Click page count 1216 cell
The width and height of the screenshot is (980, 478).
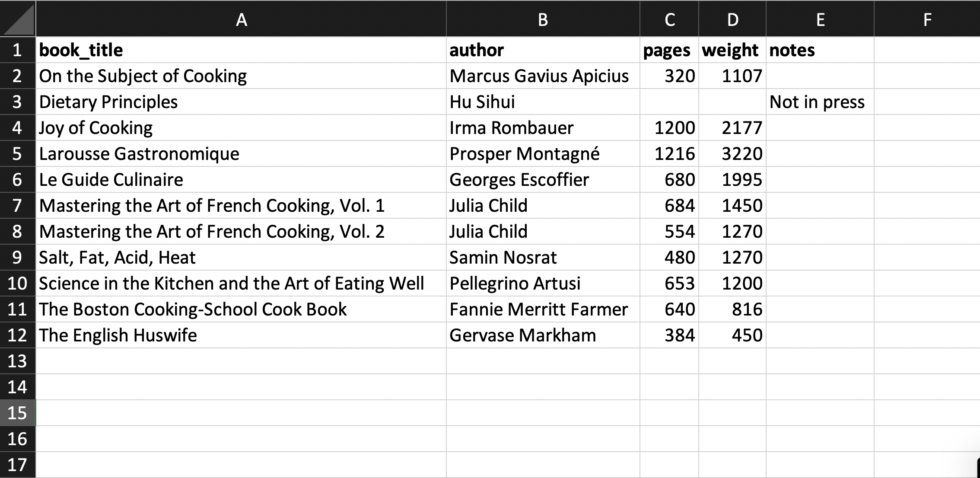pos(669,154)
